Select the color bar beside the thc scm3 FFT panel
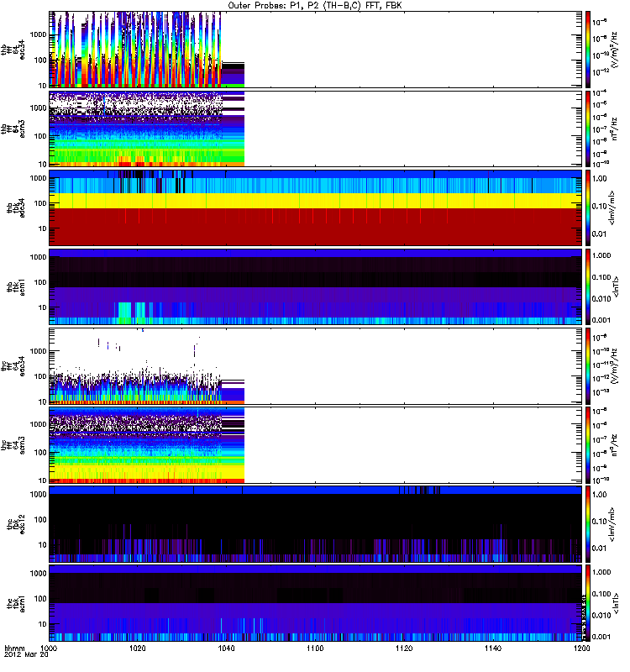This screenshot has width=630, height=672. (589, 444)
